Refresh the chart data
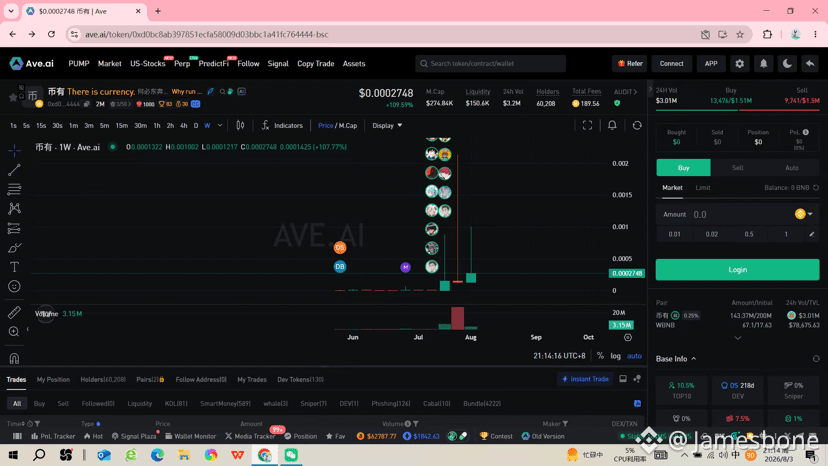828x466 pixels. click(x=637, y=125)
